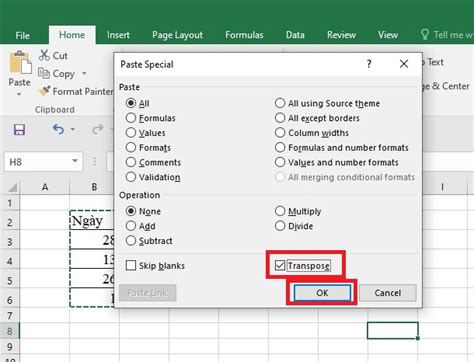The width and height of the screenshot is (474, 362).
Task: Select column A header
Action: pyautogui.click(x=45, y=187)
